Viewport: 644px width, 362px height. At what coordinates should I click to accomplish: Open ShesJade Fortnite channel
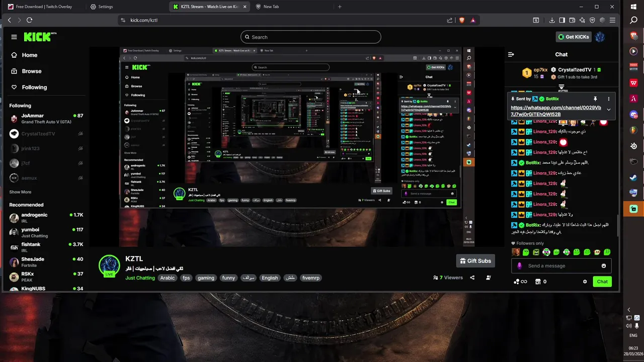[x=46, y=262]
